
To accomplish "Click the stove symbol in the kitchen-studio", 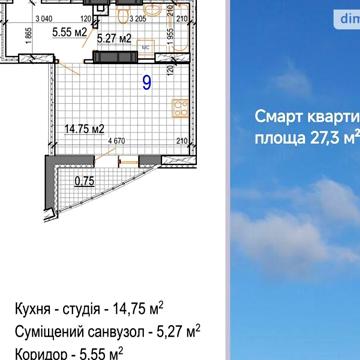I will tap(180, 109).
